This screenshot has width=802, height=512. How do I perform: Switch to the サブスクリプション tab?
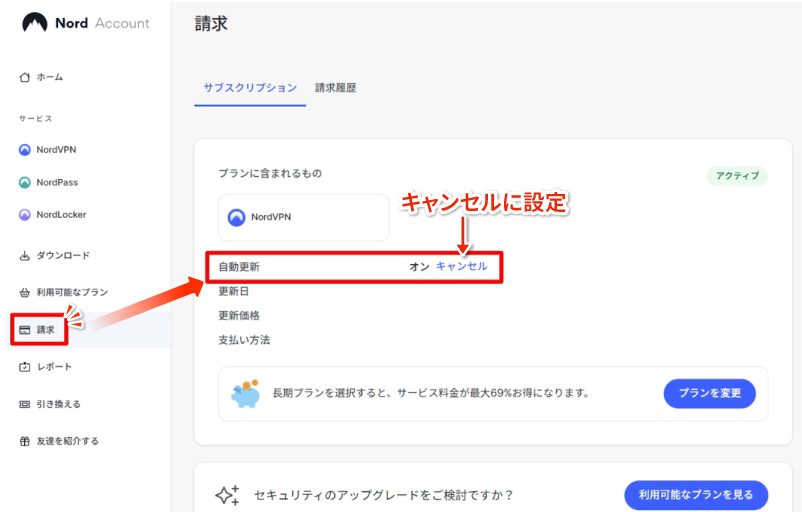tap(250, 88)
